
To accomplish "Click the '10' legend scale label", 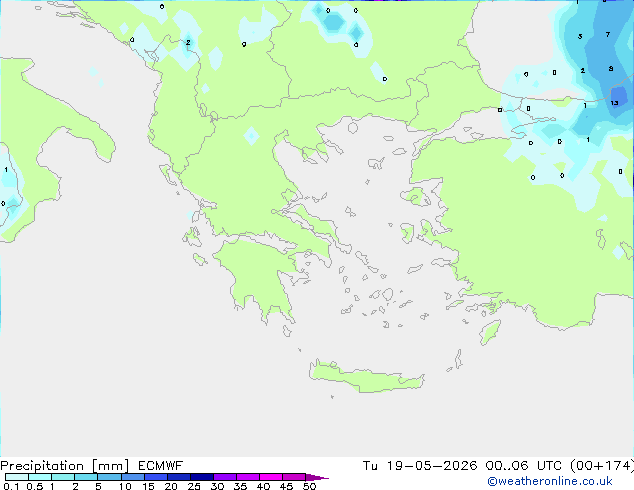I will (x=125, y=486).
